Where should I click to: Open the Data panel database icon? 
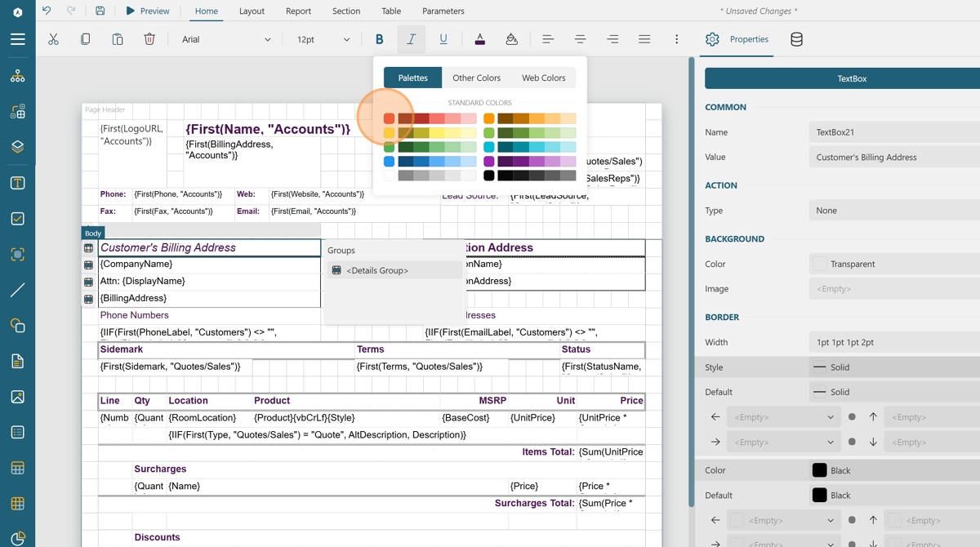pos(796,39)
